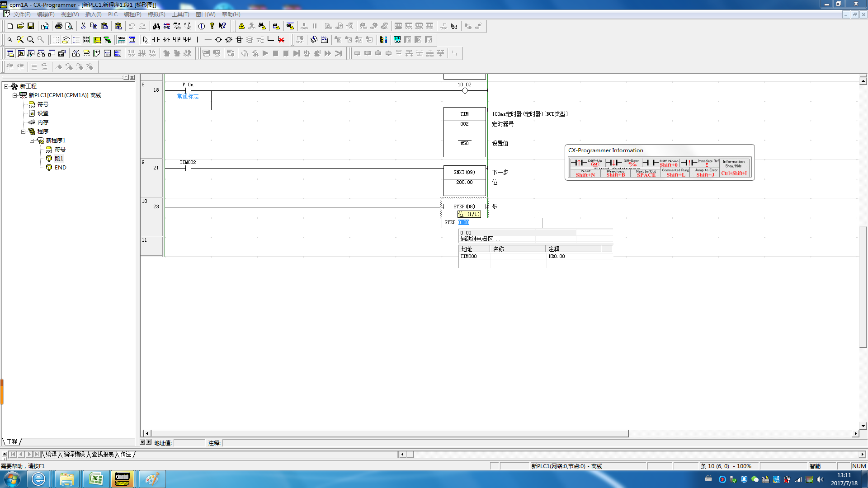Viewport: 868px width, 488px height.
Task: Click the Find binoculars icon
Action: (156, 26)
